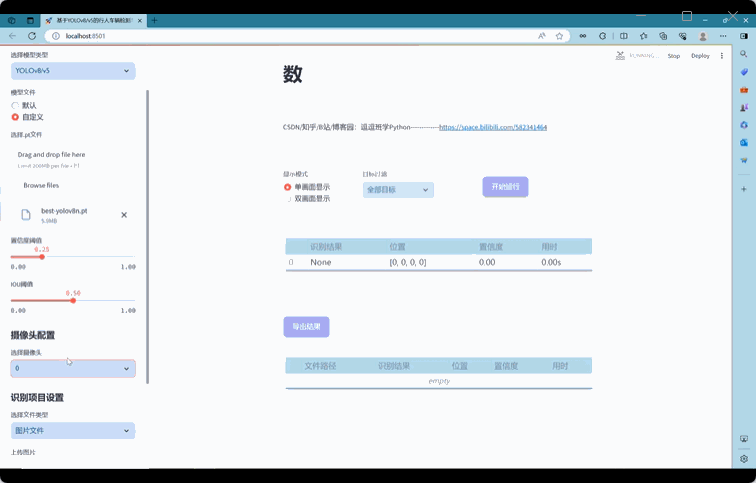Open the space.bilibili.com link

point(493,127)
